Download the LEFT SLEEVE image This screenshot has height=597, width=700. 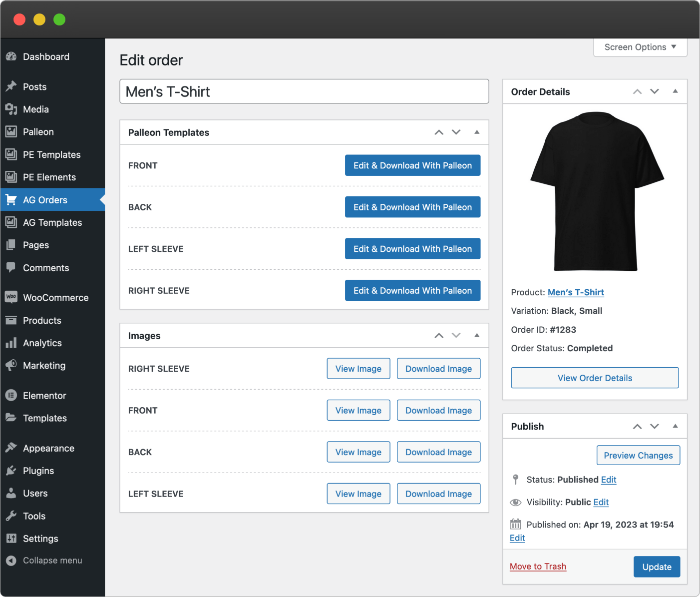[438, 494]
